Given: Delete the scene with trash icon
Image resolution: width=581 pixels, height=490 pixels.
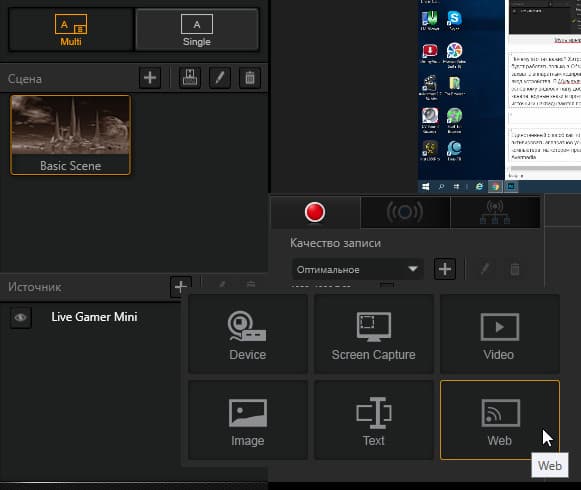Looking at the screenshot, I should tap(250, 78).
